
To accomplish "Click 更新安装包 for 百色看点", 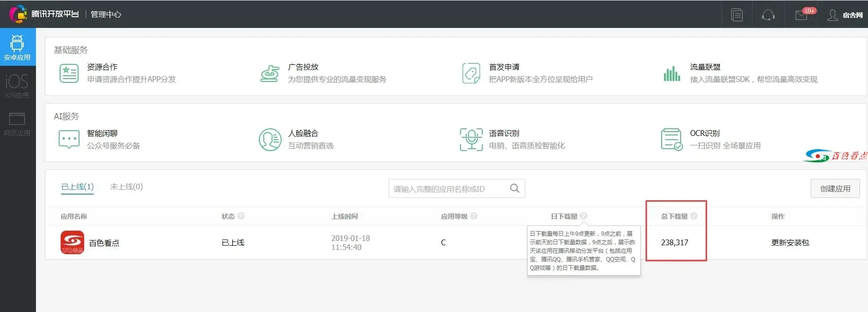I will tap(790, 243).
